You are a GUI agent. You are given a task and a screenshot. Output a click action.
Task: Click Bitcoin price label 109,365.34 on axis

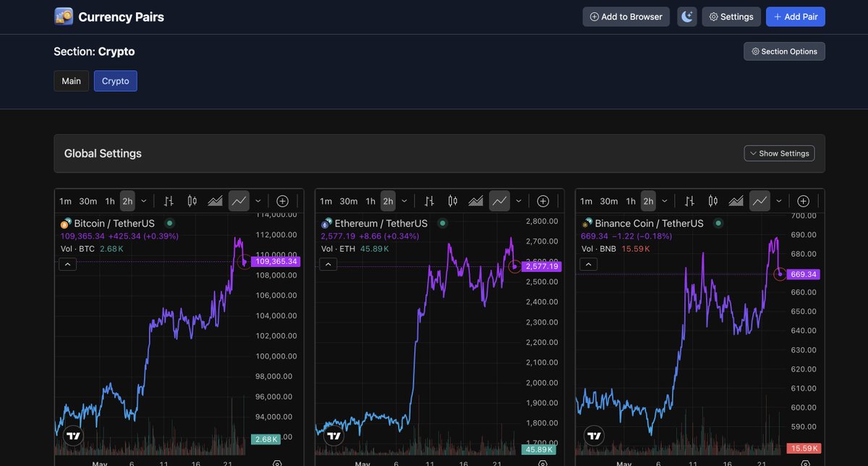(x=275, y=261)
